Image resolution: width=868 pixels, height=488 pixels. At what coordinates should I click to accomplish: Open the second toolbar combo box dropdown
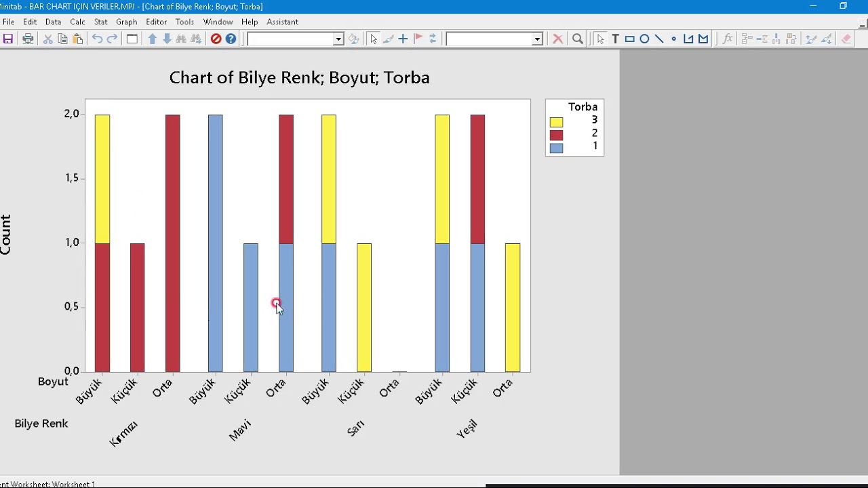[x=536, y=39]
